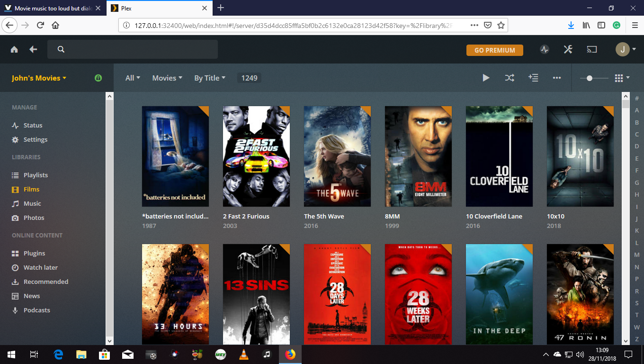Click the Firefox page actions ellipsis
The height and width of the screenshot is (364, 644).
coord(475,25)
